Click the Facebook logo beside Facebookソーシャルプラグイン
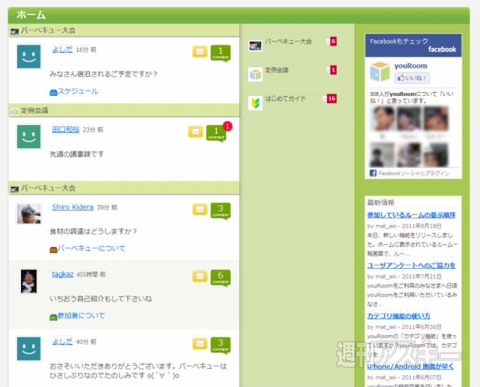This screenshot has height=387, width=480. (373, 173)
